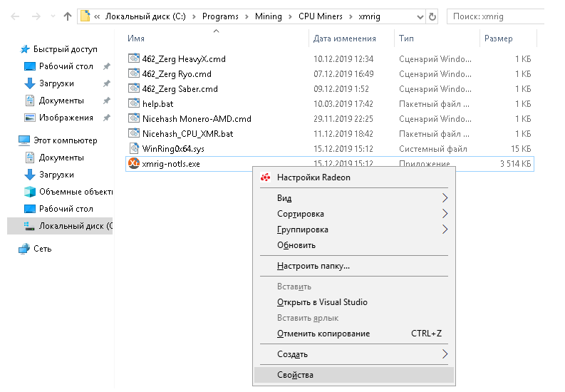Viewport: 565px width, 392px height.
Task: Click the 'Объемные объекты' 3D cube icon
Action: [29, 191]
